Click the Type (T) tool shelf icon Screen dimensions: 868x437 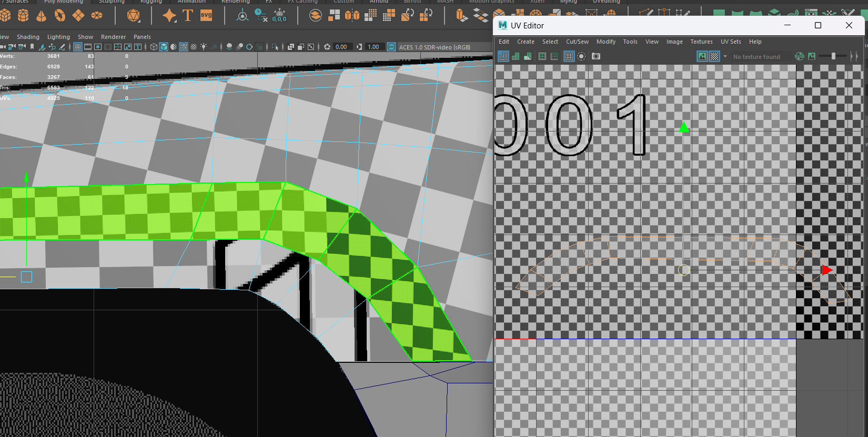click(188, 15)
